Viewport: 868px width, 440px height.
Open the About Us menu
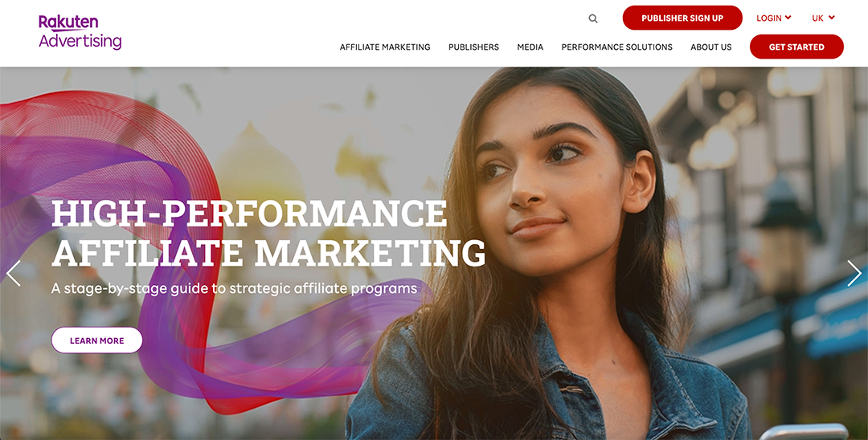[710, 47]
